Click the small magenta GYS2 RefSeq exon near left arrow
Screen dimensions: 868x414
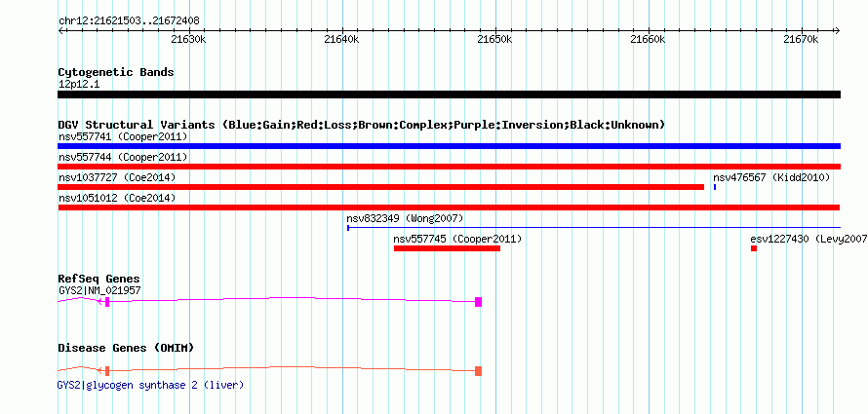(x=107, y=302)
